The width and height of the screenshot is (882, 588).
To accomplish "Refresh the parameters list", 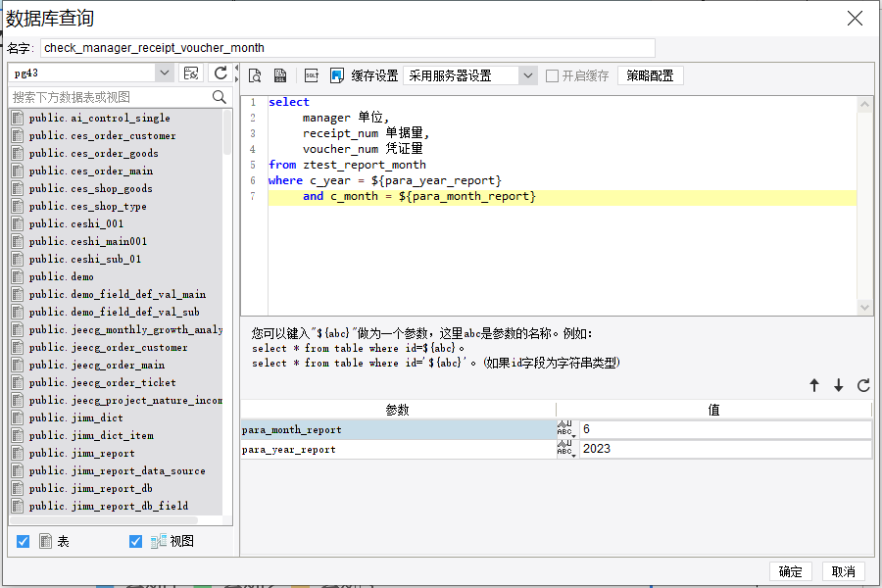I will point(863,386).
